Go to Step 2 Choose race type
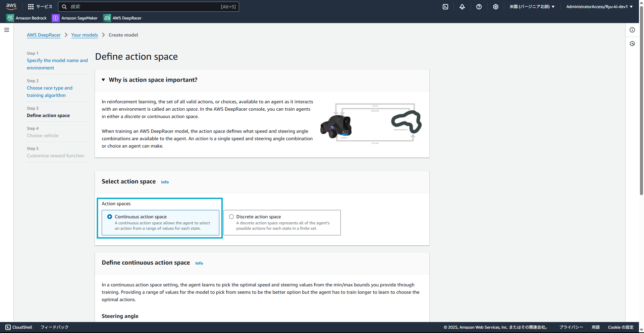The image size is (644, 333). 50,92
